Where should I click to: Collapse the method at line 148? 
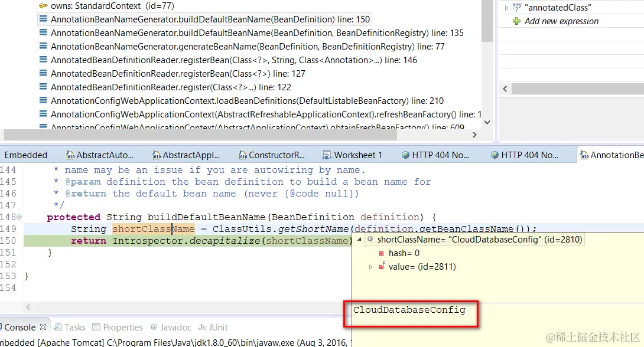click(19, 217)
